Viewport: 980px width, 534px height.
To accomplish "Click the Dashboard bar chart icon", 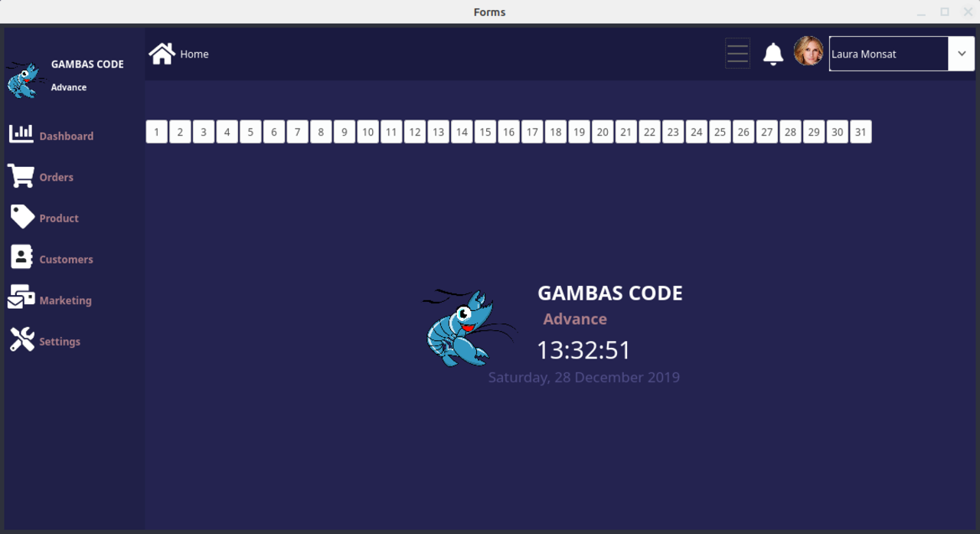I will pos(21,134).
